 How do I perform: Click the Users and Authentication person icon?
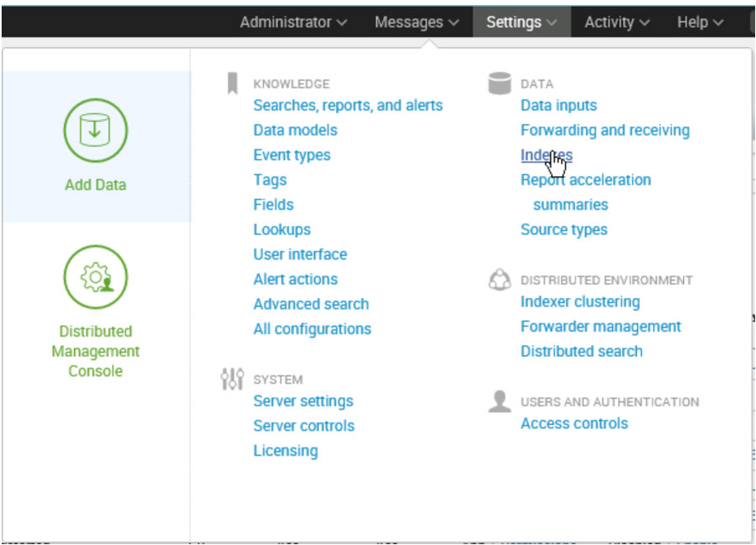coord(500,401)
